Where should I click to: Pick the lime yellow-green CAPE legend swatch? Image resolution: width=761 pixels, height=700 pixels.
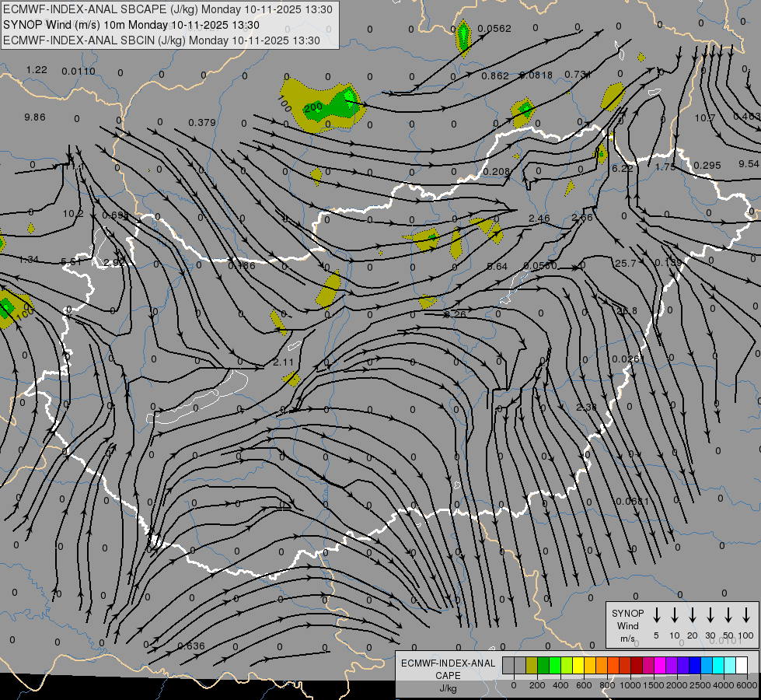[567, 666]
